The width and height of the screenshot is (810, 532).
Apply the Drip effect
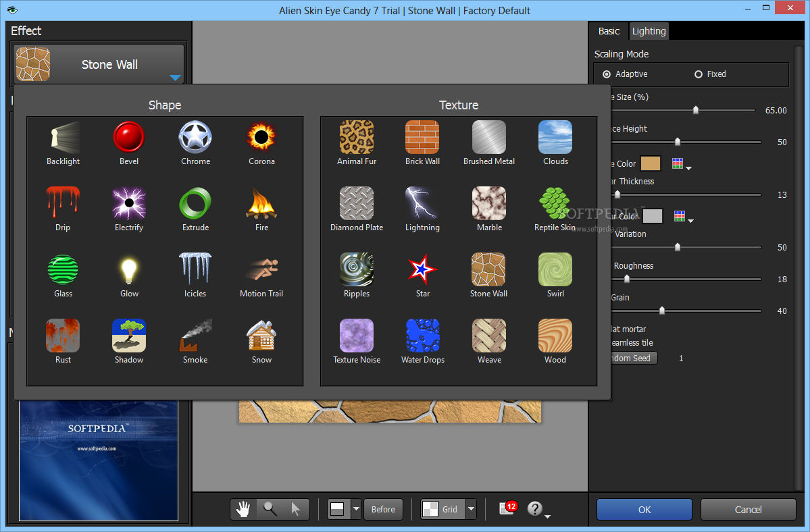pyautogui.click(x=63, y=209)
